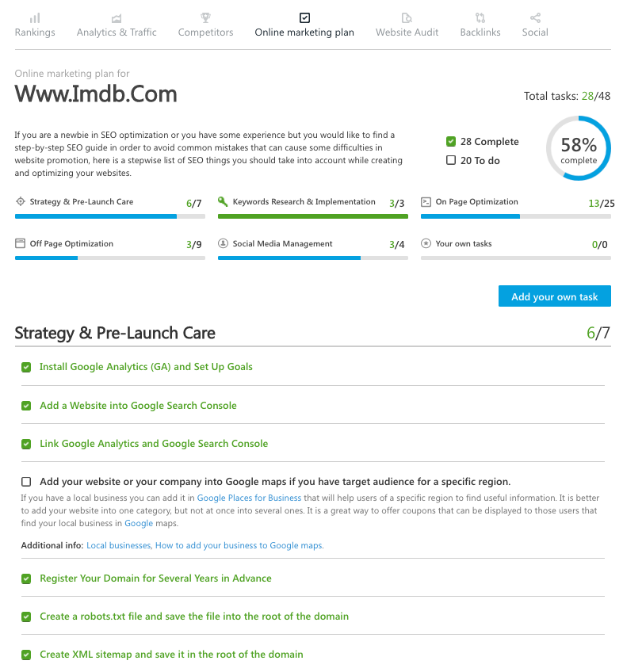This screenshot has height=672, width=623.
Task: Open the Google Places for Business link
Action: point(249,498)
